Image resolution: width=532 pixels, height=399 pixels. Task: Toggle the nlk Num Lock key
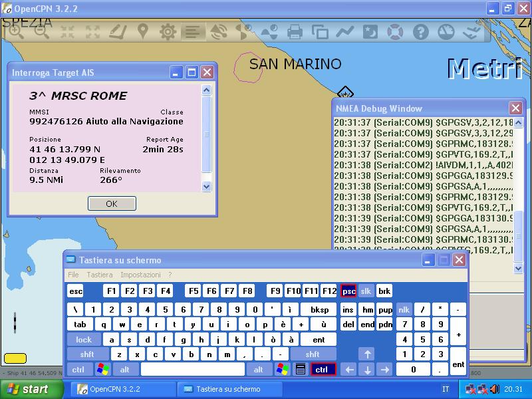click(404, 309)
